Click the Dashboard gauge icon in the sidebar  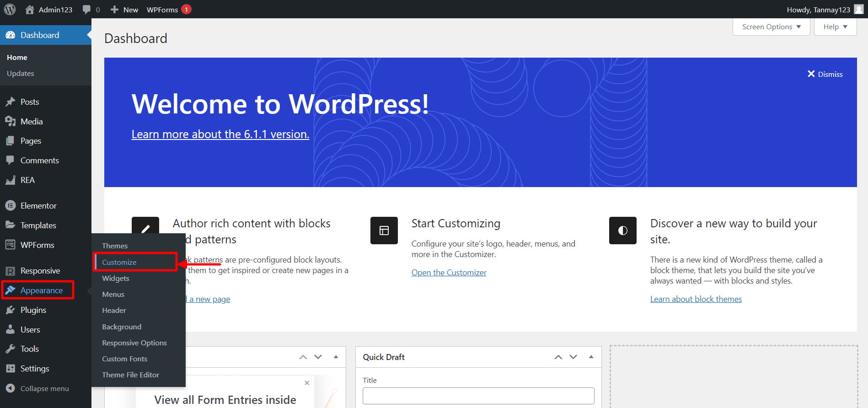tap(11, 35)
